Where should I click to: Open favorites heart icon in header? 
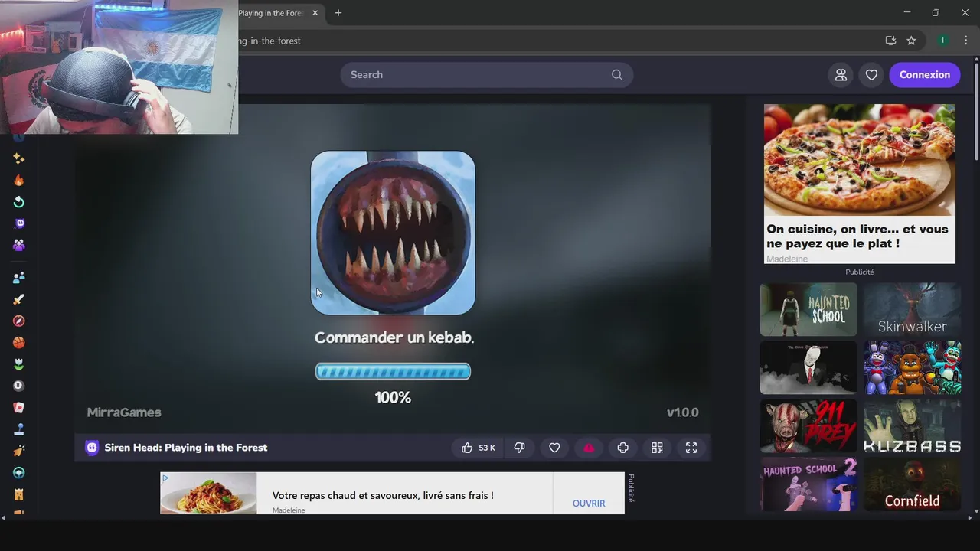[x=871, y=74]
